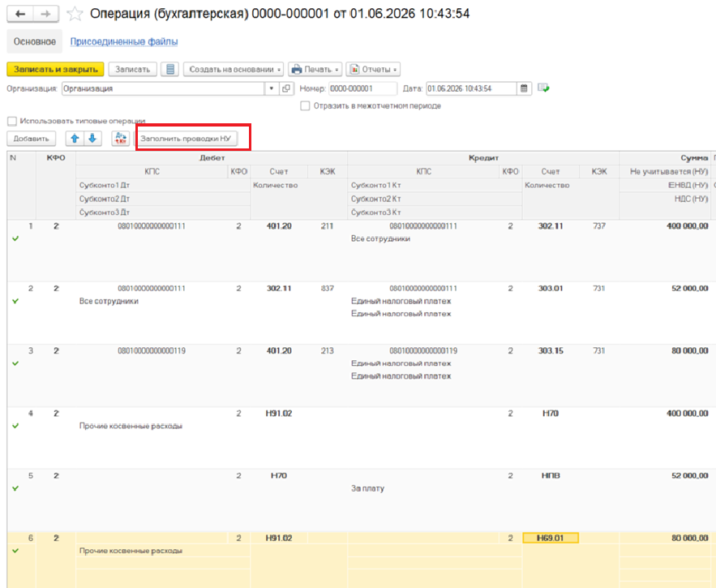Viewport: 716px width, 588px height.
Task: Select debit account Н91.02 in row 6
Action: (279, 539)
